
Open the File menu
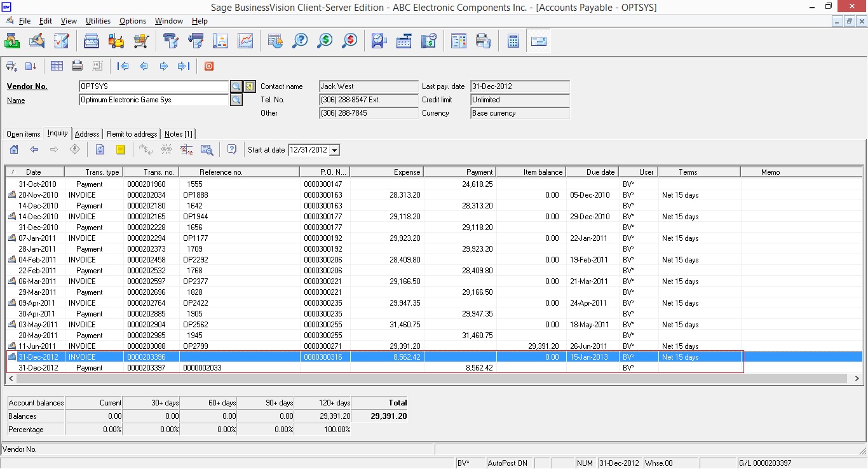point(25,21)
